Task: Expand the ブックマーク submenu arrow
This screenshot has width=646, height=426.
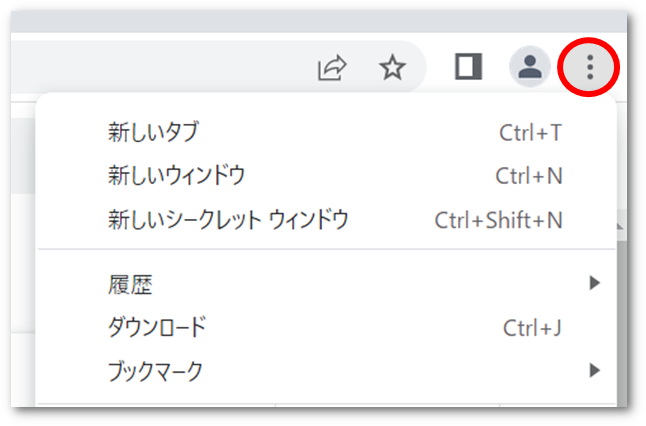Action: (594, 370)
